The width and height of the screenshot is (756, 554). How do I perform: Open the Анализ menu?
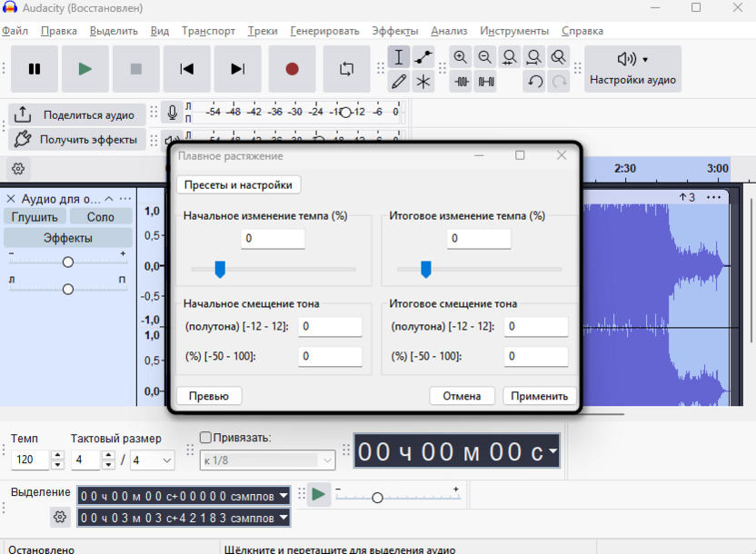[449, 31]
